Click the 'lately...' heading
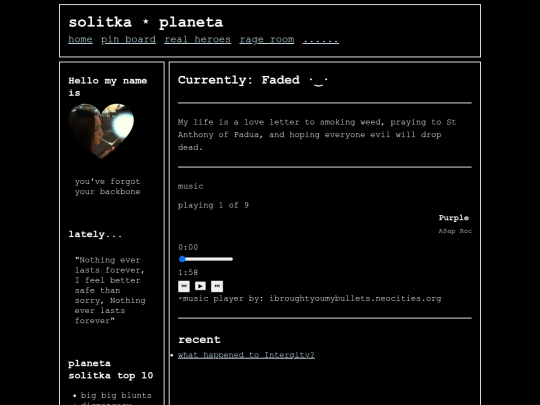The image size is (540, 405). 95,235
